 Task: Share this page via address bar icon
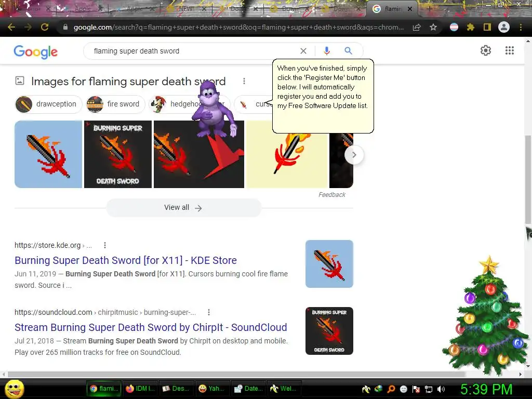pyautogui.click(x=417, y=28)
